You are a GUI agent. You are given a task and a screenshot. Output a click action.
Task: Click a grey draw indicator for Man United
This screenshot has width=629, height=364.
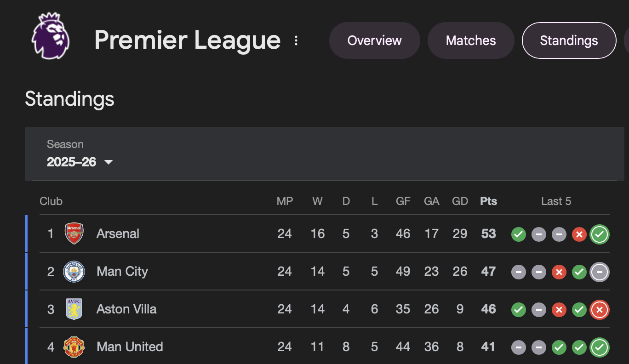pos(518,347)
